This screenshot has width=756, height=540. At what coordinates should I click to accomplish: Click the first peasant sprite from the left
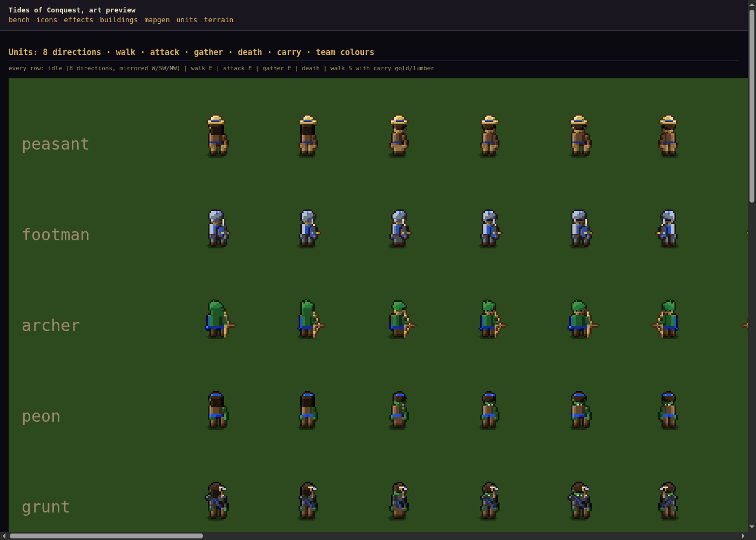point(218,136)
